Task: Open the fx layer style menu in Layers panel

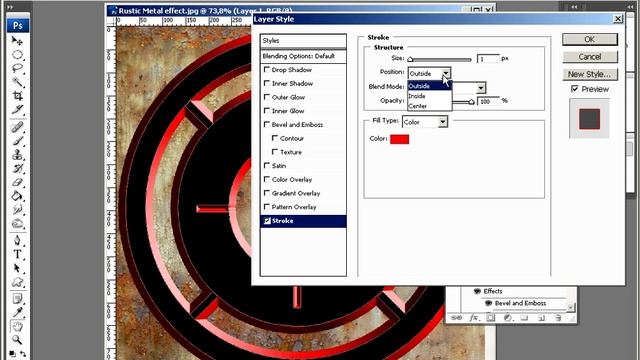Action: point(474,317)
